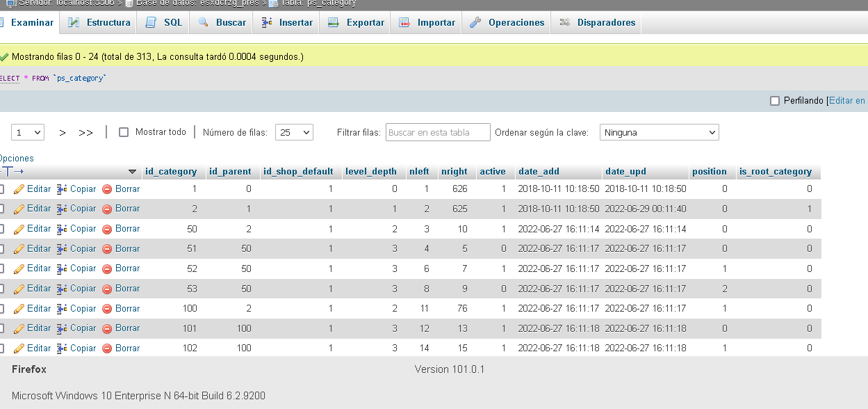Image resolution: width=868 pixels, height=409 pixels.
Task: Sort by id_shop_default column header
Action: [x=298, y=171]
